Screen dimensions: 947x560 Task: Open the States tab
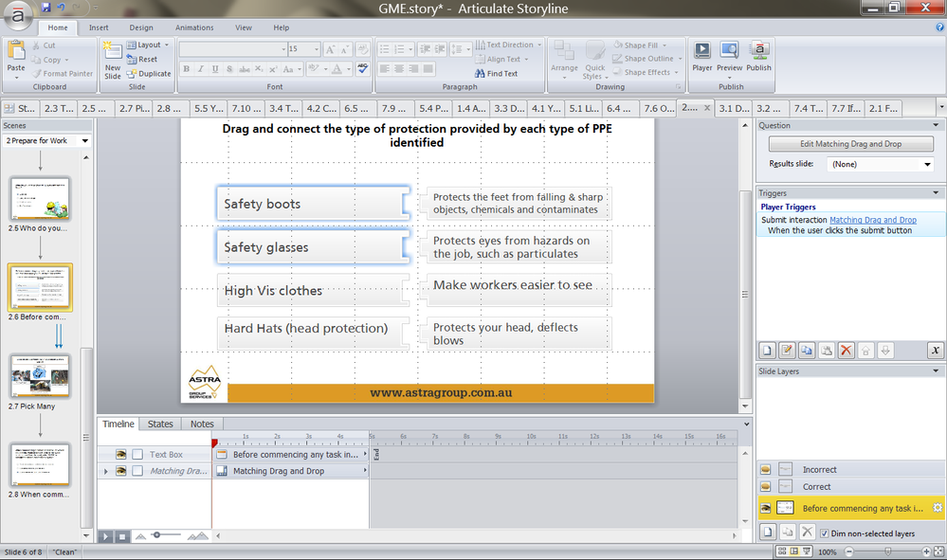[160, 424]
